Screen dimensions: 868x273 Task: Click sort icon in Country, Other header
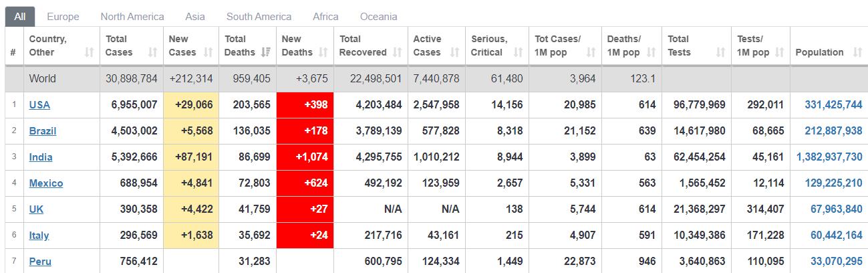90,52
